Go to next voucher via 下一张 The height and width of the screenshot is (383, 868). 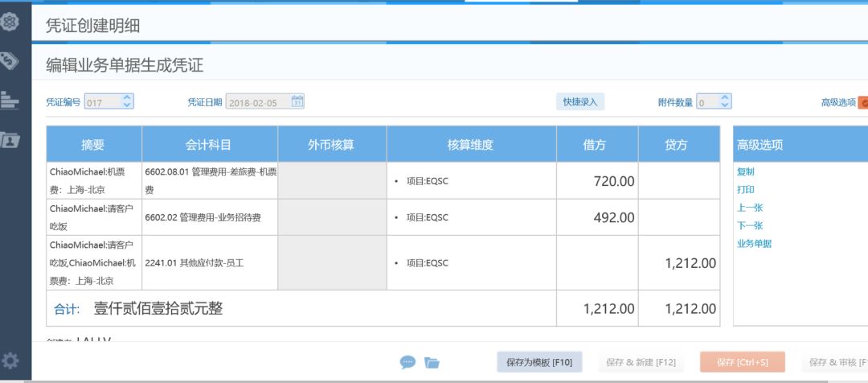tap(749, 226)
